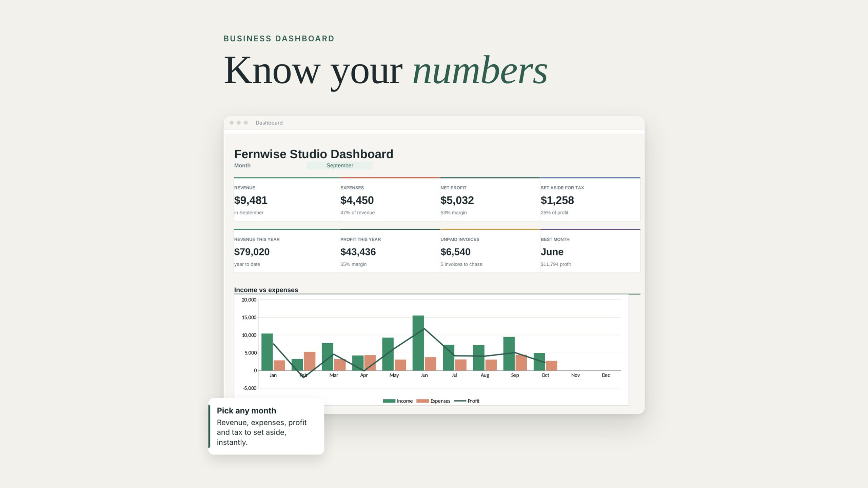
Task: Select the $5,032 net profit value
Action: [457, 200]
